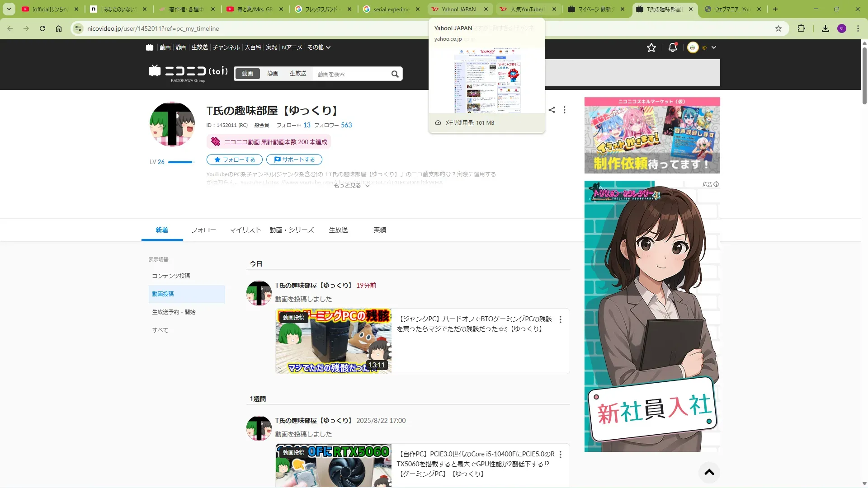Open the user account dropdown arrow
868x488 pixels.
[x=713, y=47]
